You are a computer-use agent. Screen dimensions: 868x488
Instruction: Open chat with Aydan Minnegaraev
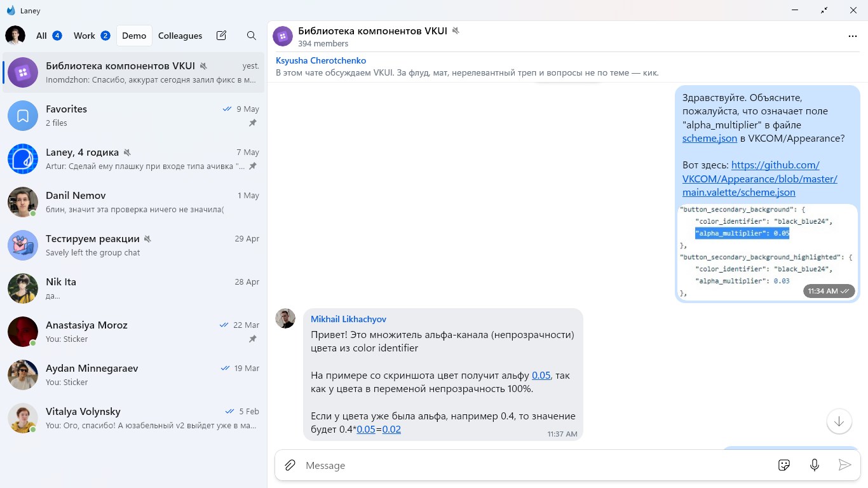[x=133, y=375]
